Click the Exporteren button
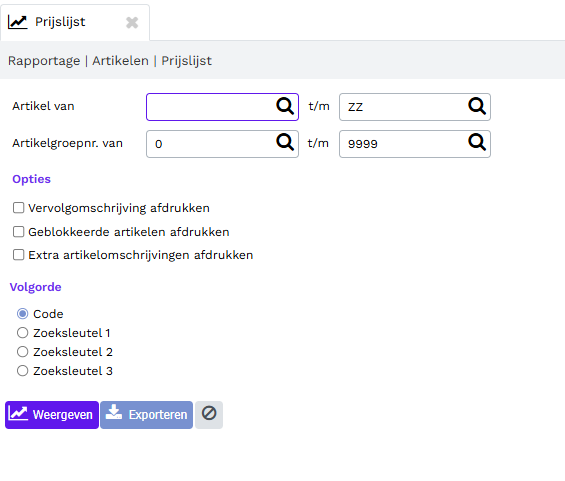The height and width of the screenshot is (481, 565). [146, 415]
